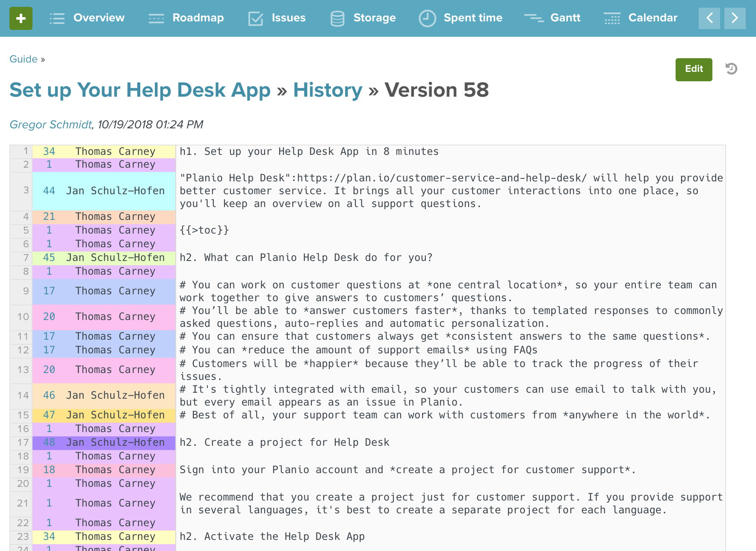Click the Calendar grid icon
756x551 pixels.
(612, 18)
